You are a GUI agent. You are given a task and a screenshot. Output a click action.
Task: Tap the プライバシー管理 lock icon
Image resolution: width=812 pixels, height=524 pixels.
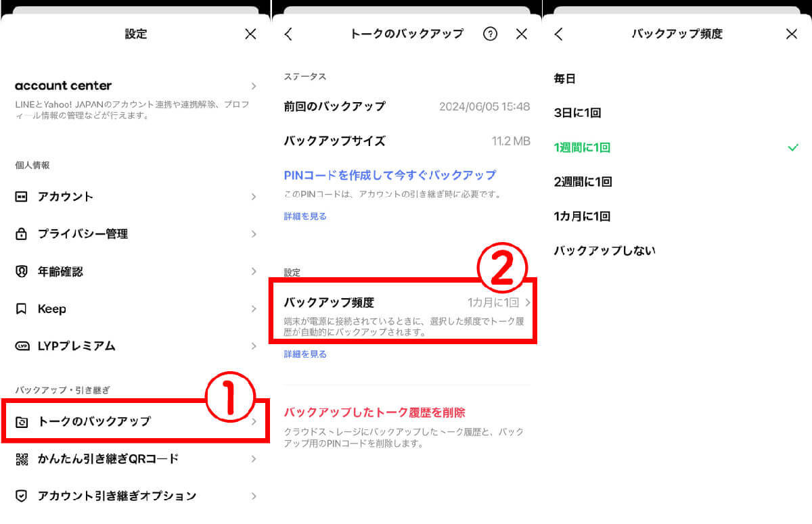(22, 234)
